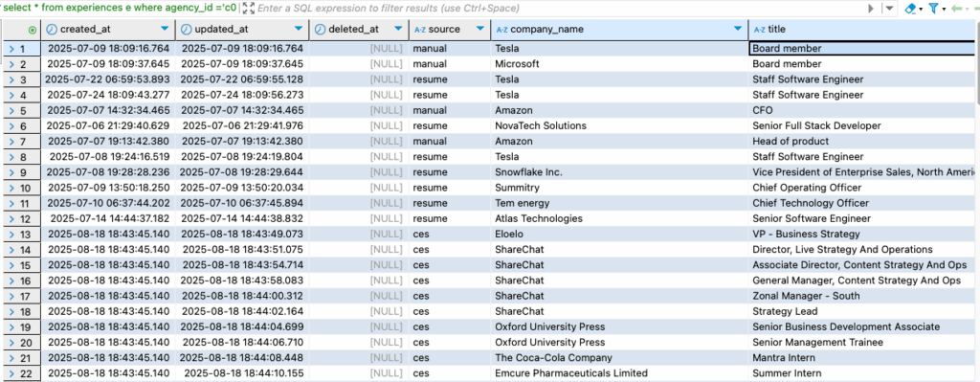This screenshot has width=980, height=382.
Task: Click created_at '2025-07-22 06:59:53.893' cell
Action: [x=108, y=79]
